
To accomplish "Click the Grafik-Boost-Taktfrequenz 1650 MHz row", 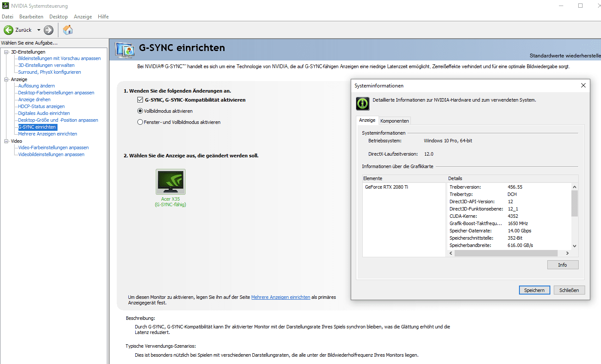I will point(510,223).
